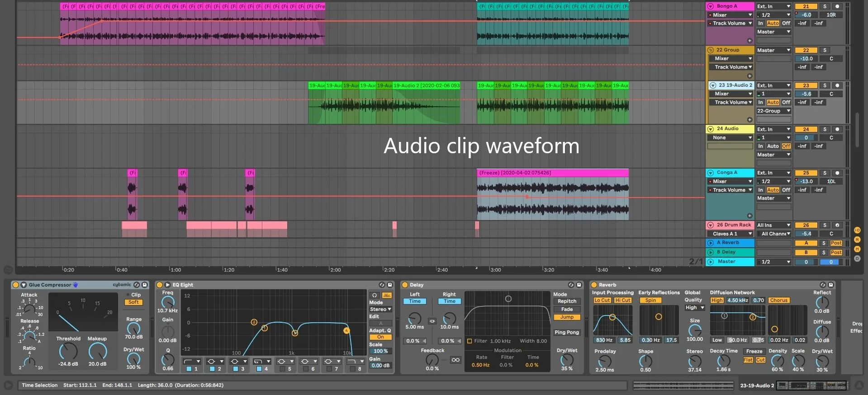Toggle the Mixer section show button
Screen dimensions: 868x395
[857, 249]
